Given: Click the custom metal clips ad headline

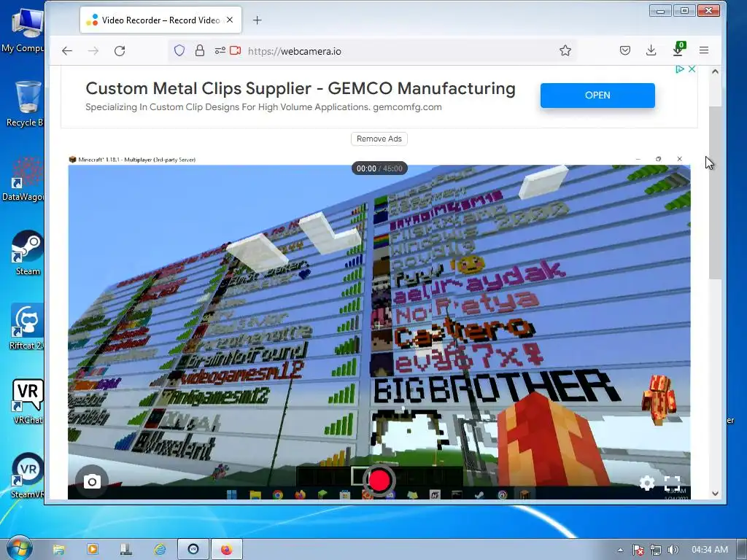Looking at the screenshot, I should click(301, 88).
